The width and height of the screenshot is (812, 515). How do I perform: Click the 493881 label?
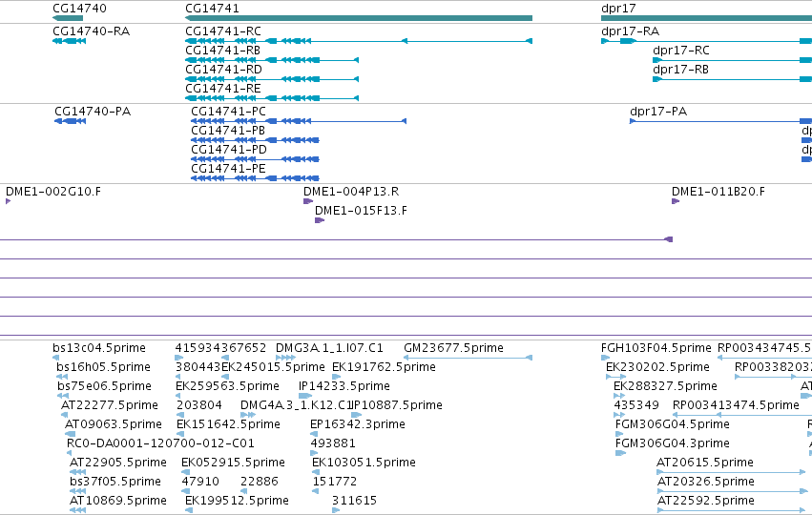pos(333,444)
